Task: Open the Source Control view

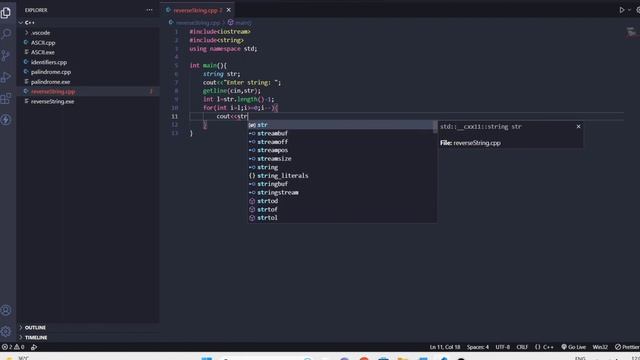Action: 6,56
